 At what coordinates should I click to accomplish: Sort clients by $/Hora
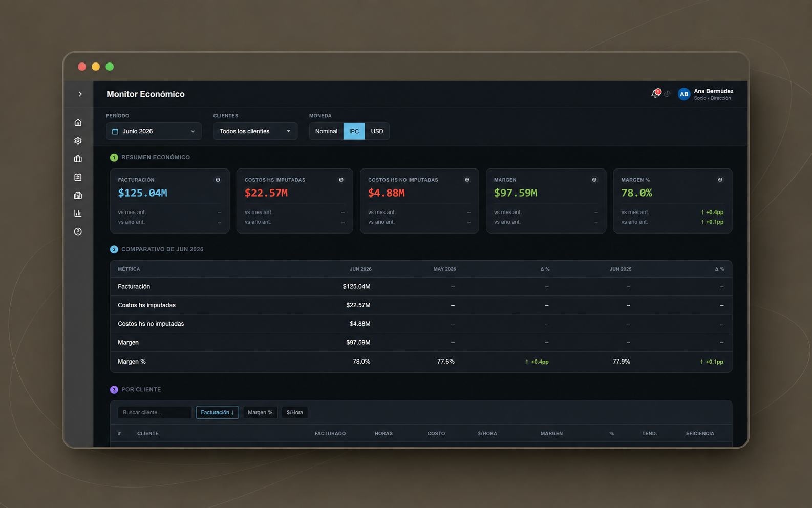point(295,412)
